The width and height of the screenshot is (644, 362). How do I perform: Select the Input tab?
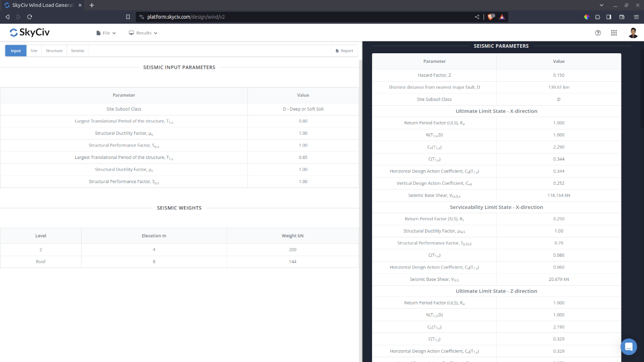pyautogui.click(x=16, y=50)
